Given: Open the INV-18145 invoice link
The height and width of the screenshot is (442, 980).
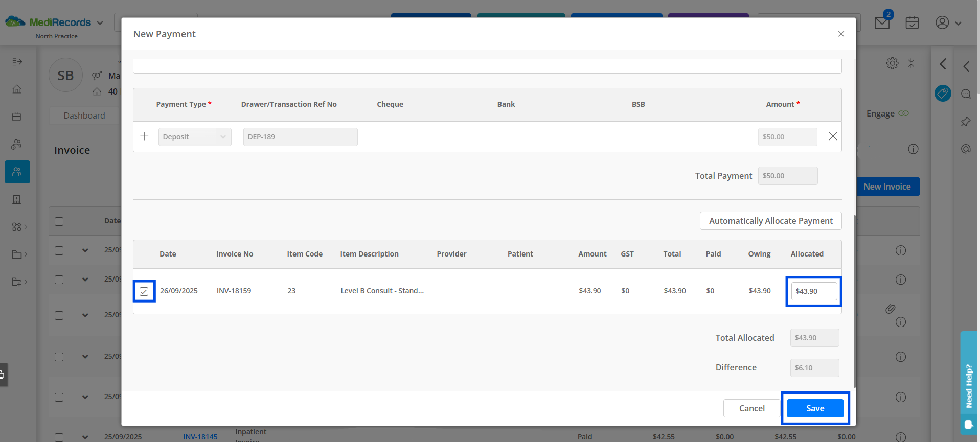Looking at the screenshot, I should tap(200, 437).
